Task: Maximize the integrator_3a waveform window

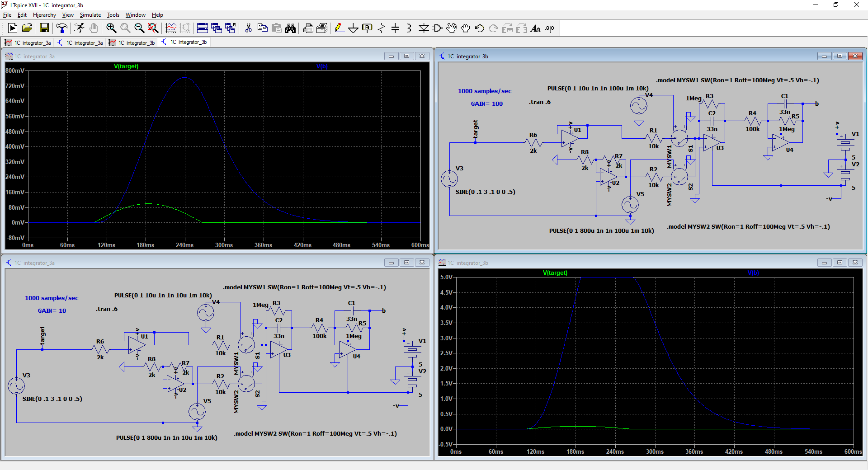Action: (406, 56)
